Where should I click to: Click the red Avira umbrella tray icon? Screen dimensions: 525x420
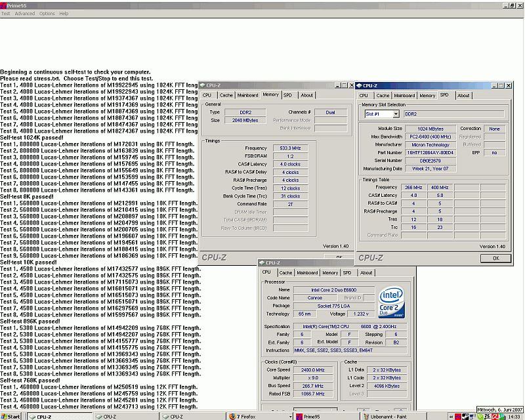pyautogui.click(x=495, y=417)
